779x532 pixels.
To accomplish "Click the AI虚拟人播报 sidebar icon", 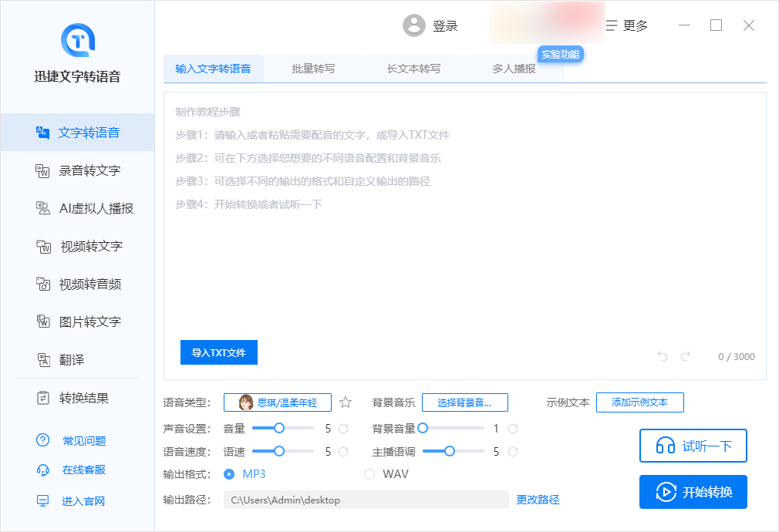I will point(42,209).
